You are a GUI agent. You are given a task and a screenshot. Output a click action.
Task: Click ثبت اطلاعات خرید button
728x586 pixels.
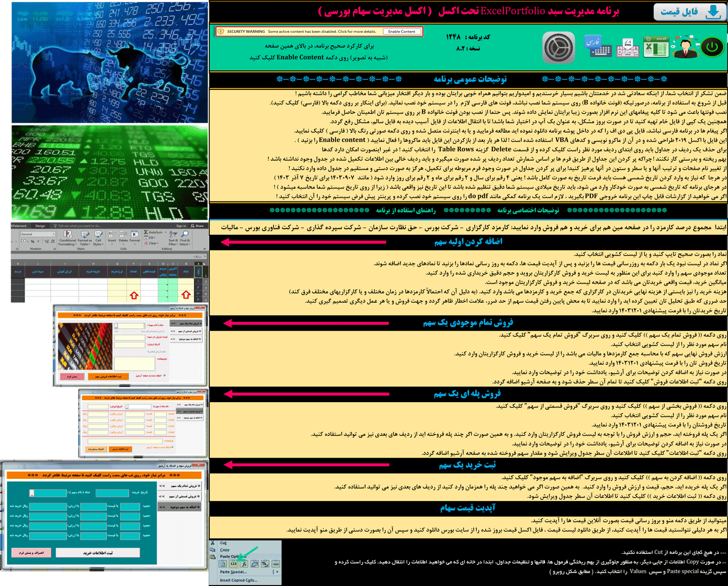(98, 553)
